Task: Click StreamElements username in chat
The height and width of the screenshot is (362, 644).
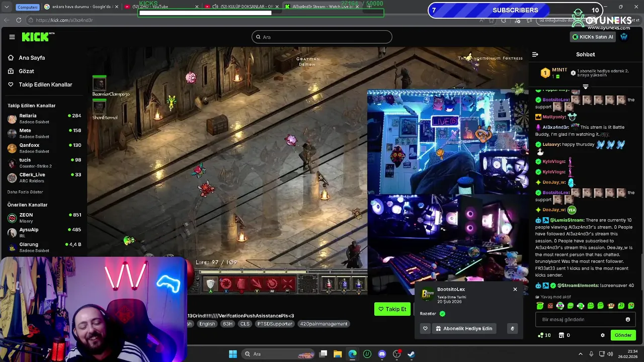Action: (578, 286)
